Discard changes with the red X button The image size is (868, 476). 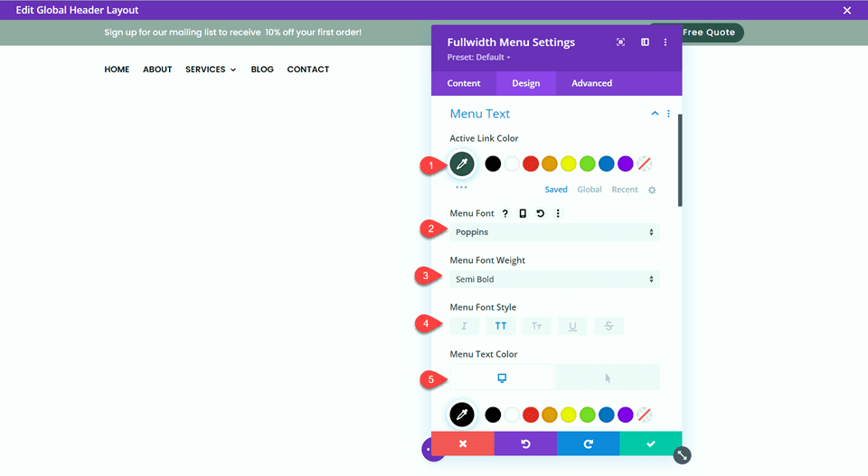pyautogui.click(x=463, y=443)
